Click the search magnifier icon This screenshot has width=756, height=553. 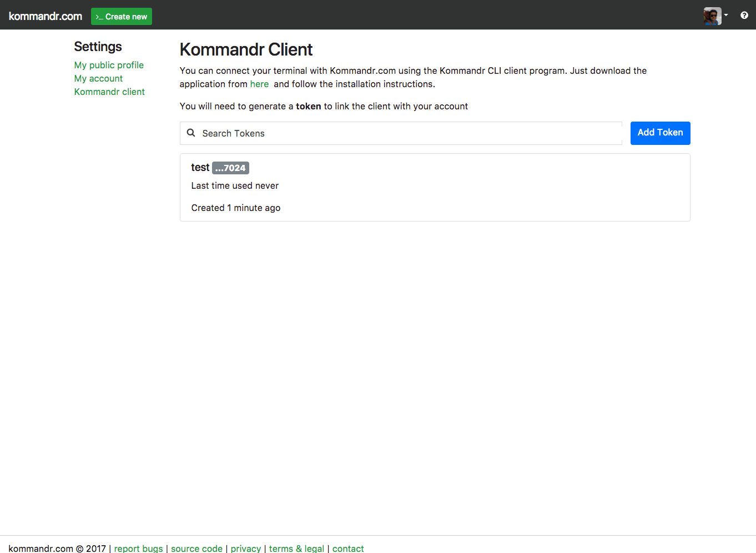(x=191, y=133)
